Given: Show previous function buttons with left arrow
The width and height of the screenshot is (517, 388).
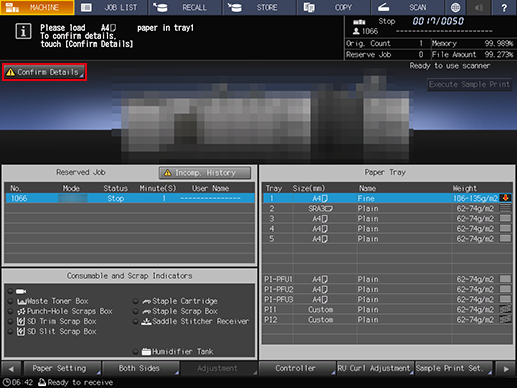Looking at the screenshot, I should 11,369.
